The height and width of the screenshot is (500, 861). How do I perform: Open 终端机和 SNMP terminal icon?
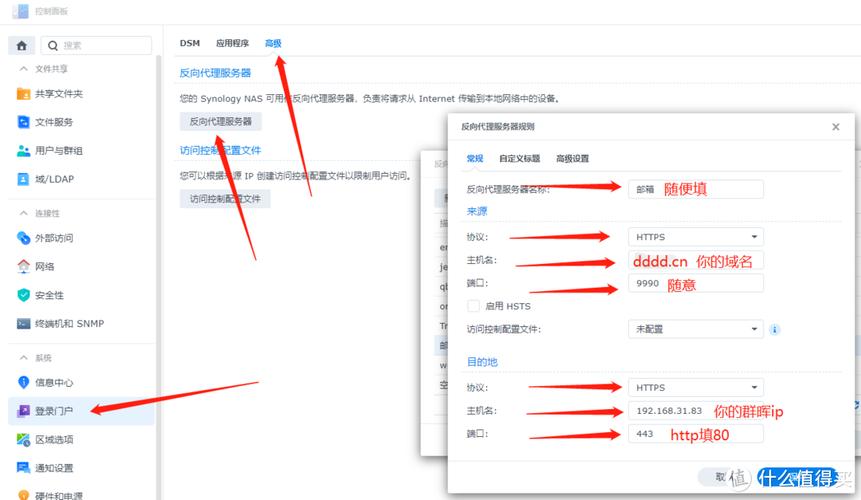click(x=24, y=324)
